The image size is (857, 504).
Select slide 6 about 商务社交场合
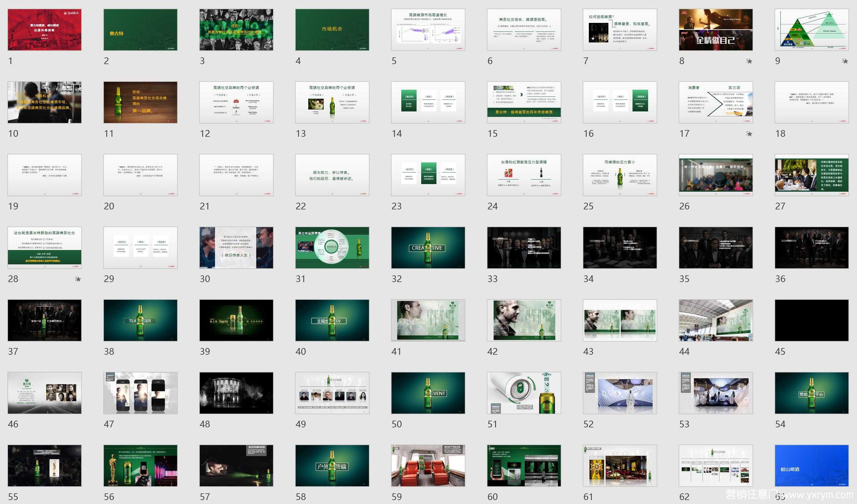pyautogui.click(x=524, y=30)
